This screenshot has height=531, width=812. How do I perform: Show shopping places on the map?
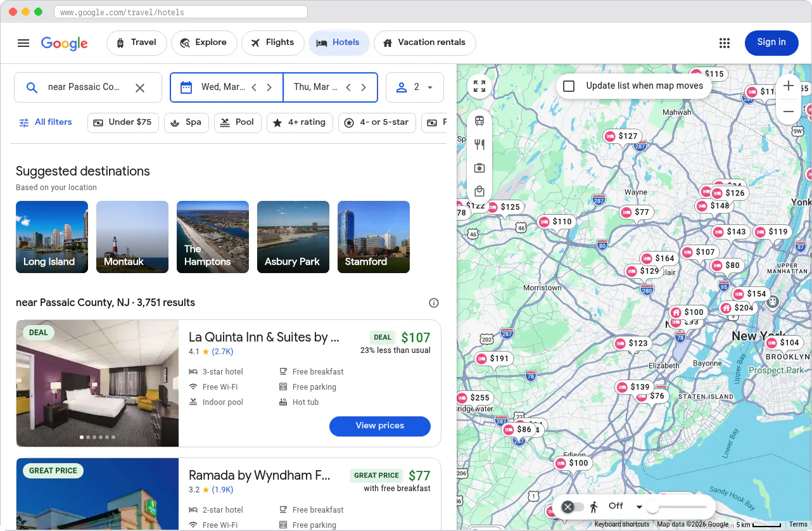pyautogui.click(x=479, y=191)
